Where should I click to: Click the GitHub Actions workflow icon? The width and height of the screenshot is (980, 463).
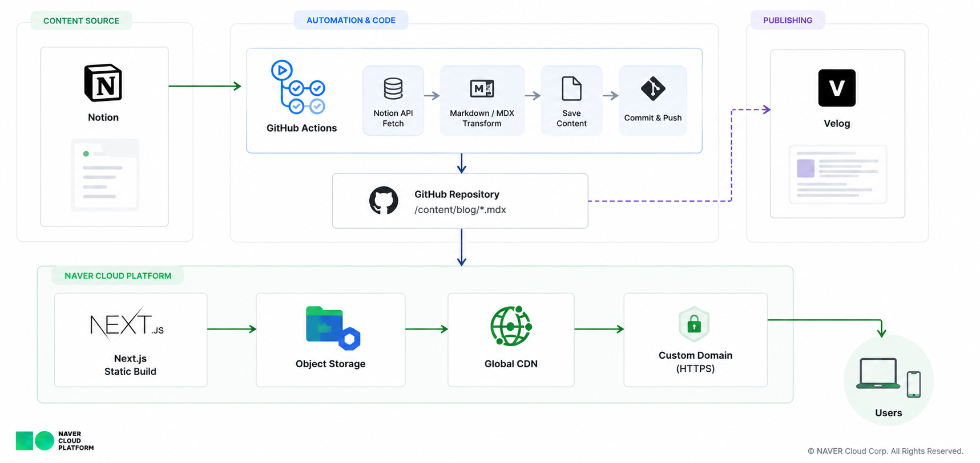coord(298,87)
